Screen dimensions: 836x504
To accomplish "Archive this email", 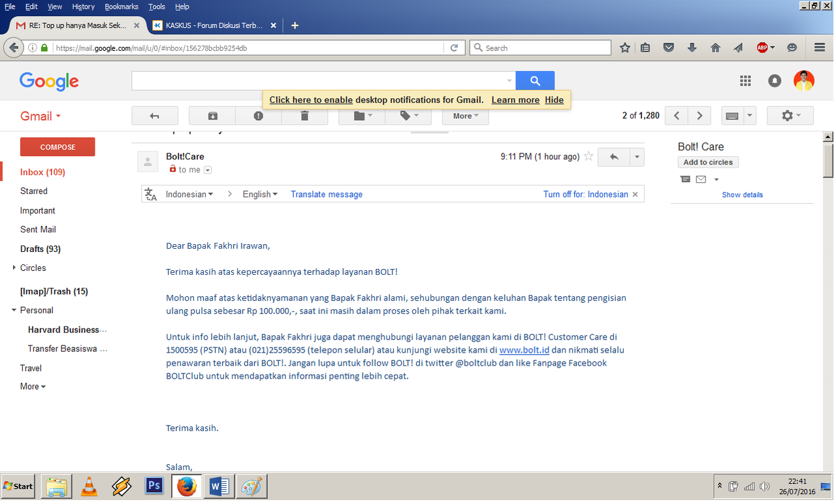I will click(x=212, y=116).
